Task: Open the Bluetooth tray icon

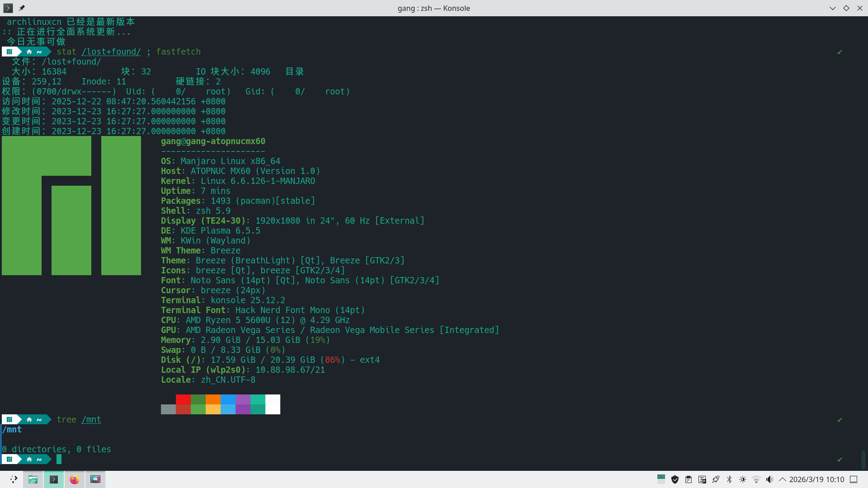Action: 729,479
